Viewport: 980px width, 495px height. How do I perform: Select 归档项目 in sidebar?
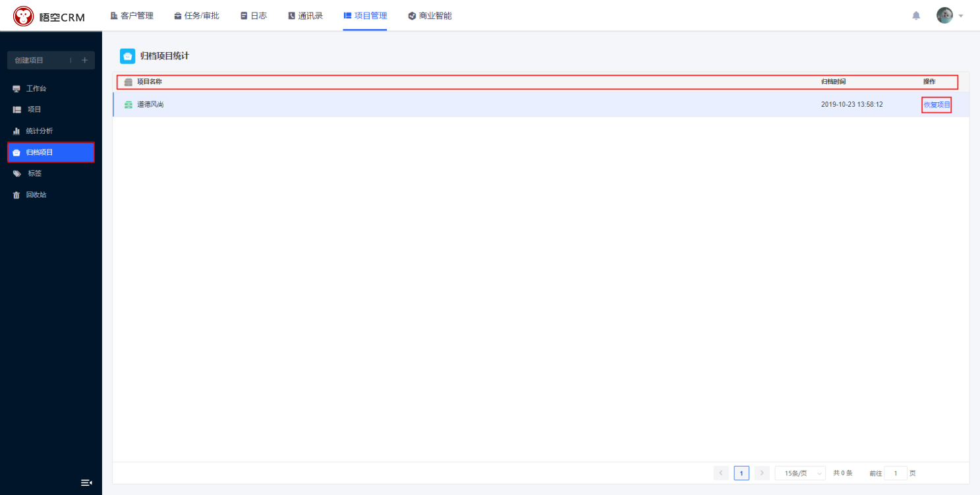coord(51,152)
